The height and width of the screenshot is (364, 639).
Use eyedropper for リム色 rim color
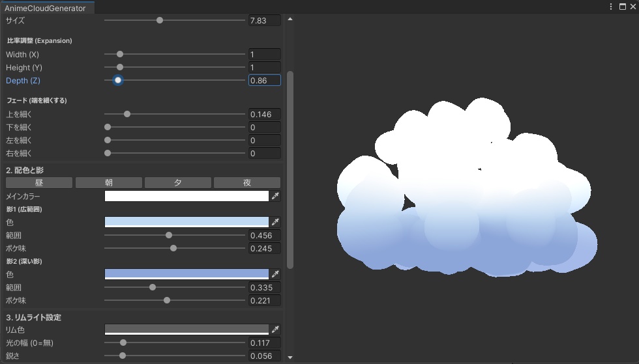click(x=275, y=329)
